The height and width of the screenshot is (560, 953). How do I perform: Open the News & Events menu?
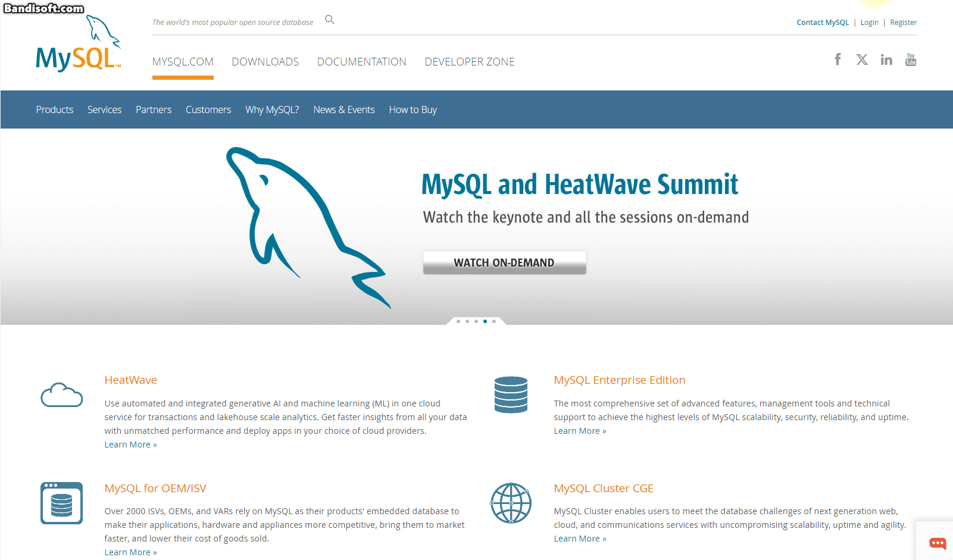[344, 110]
